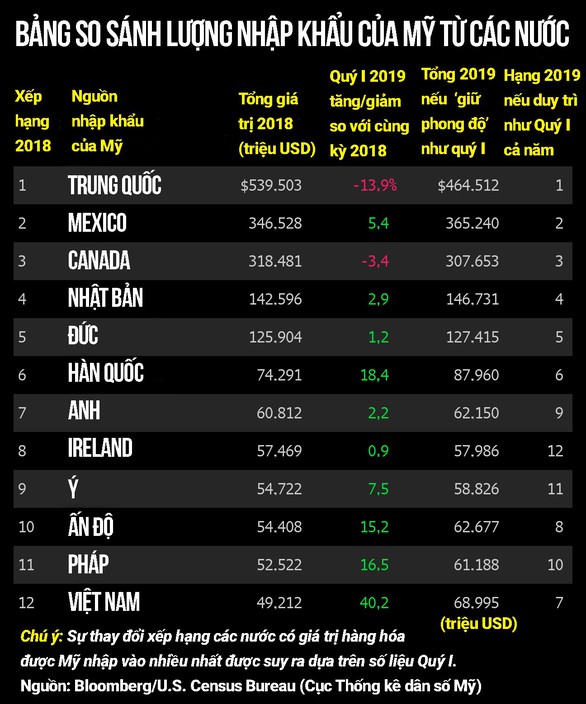Click the 18,4 growth figure for Hàn Quốc
The width and height of the screenshot is (586, 704).
pyautogui.click(x=375, y=374)
